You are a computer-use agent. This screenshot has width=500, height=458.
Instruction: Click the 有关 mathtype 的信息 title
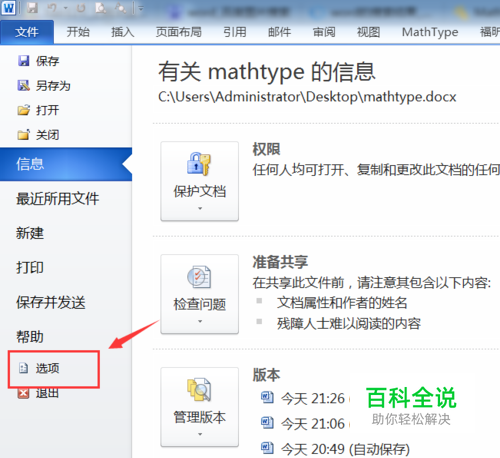coord(267,72)
